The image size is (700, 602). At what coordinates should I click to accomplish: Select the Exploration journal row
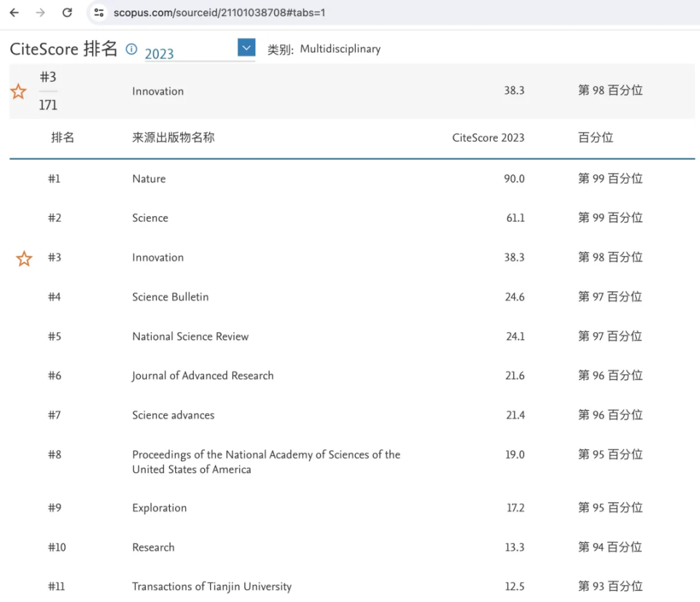pos(159,508)
